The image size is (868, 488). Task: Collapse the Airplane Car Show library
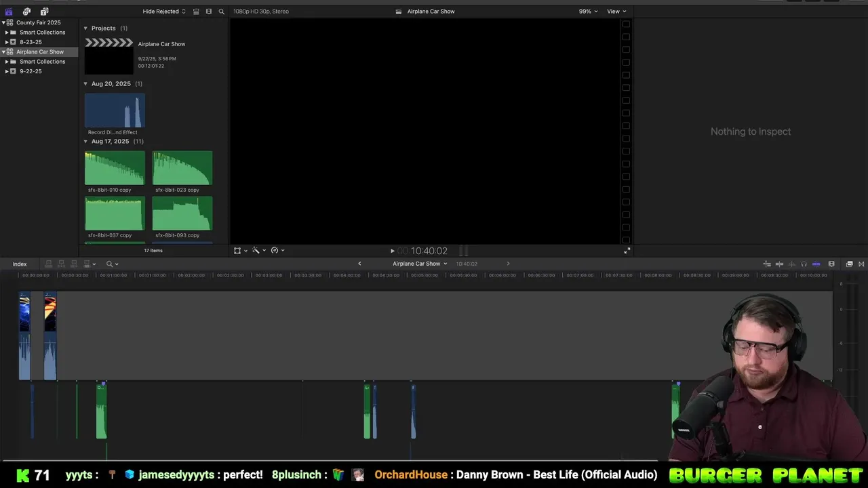click(x=3, y=52)
